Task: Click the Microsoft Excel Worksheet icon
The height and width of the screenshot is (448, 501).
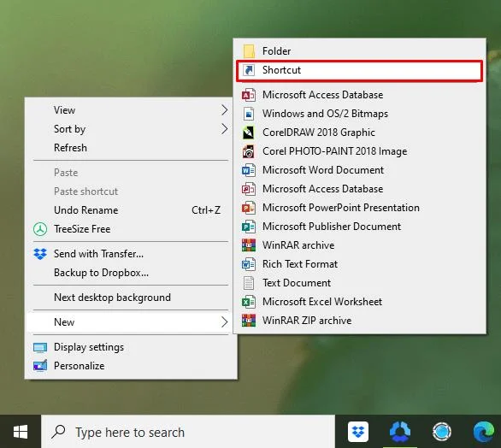Action: pyautogui.click(x=249, y=302)
